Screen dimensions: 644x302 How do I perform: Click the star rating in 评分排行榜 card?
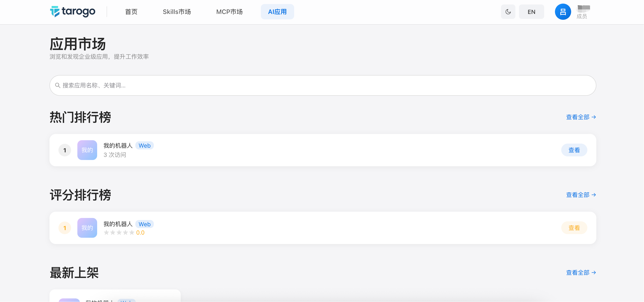(x=119, y=233)
